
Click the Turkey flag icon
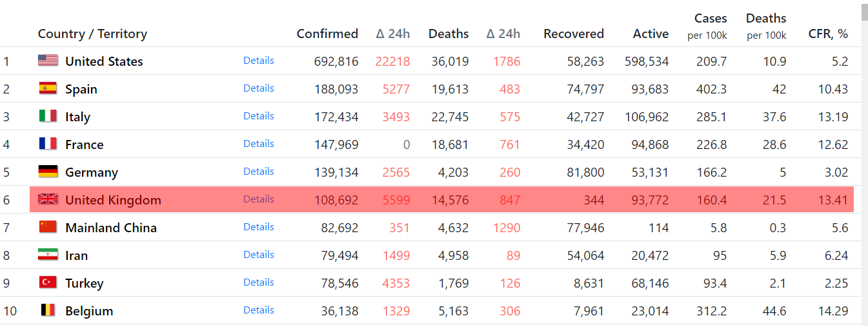(x=48, y=282)
